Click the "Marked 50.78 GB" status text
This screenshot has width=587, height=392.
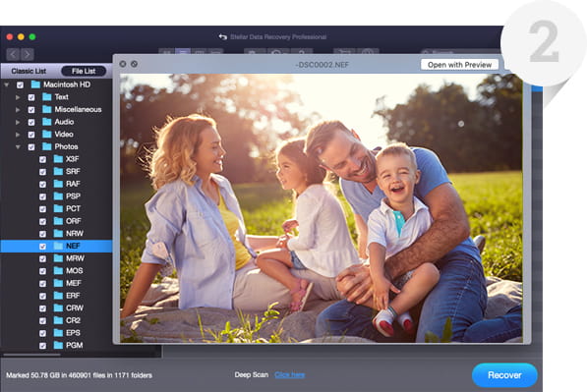click(79, 375)
